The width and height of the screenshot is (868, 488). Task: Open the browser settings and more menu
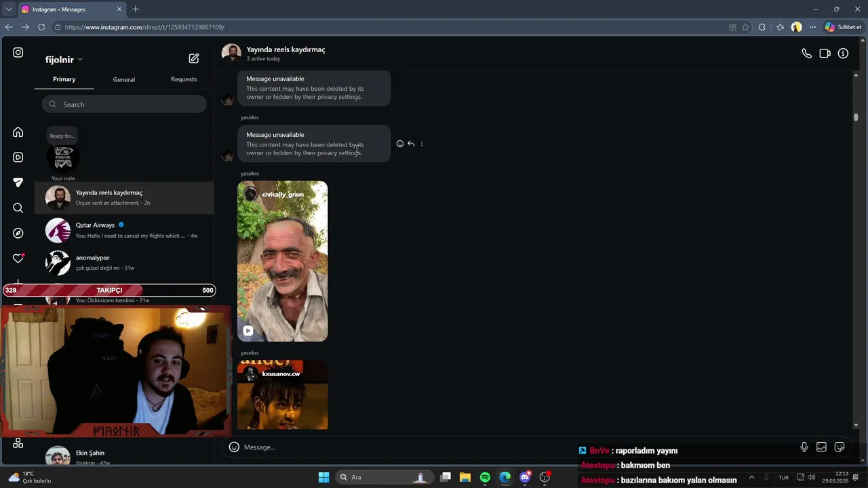point(812,27)
